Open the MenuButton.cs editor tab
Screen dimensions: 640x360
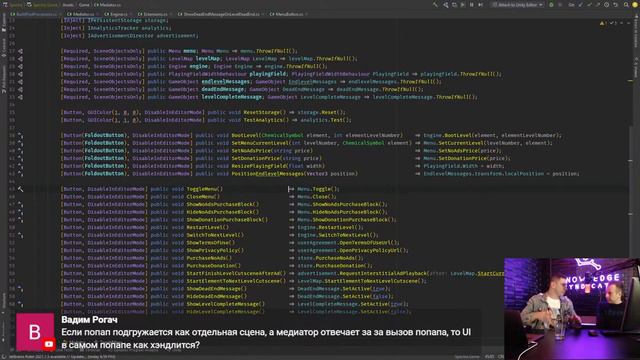tap(289, 14)
